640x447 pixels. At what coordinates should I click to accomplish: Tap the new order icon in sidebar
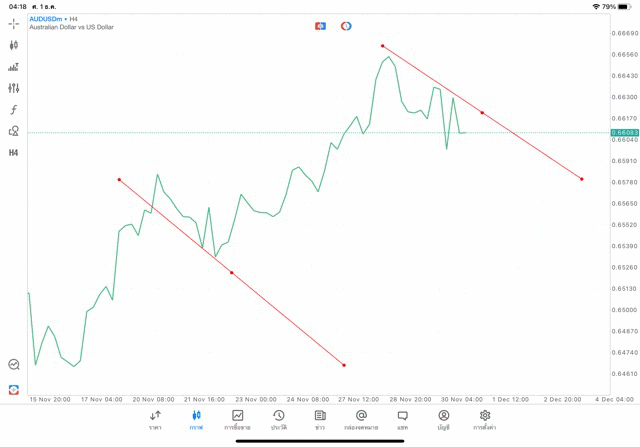click(14, 389)
